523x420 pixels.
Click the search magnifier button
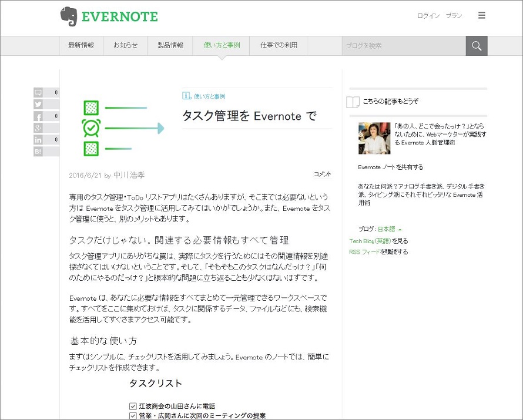(x=477, y=46)
